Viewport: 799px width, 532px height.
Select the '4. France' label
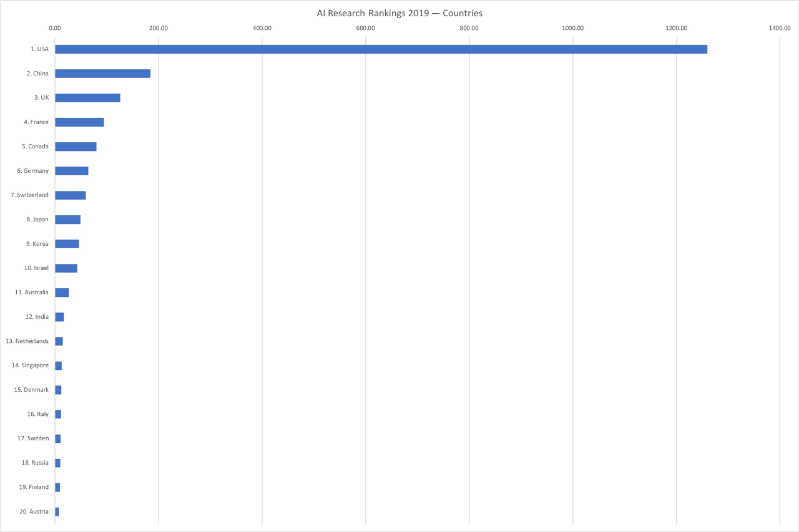pos(36,122)
